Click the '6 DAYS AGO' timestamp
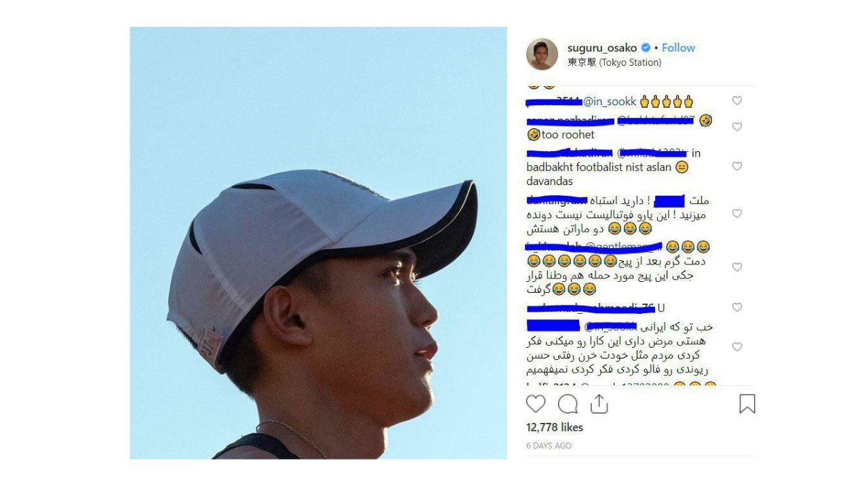This screenshot has height=488, width=868. 549,445
